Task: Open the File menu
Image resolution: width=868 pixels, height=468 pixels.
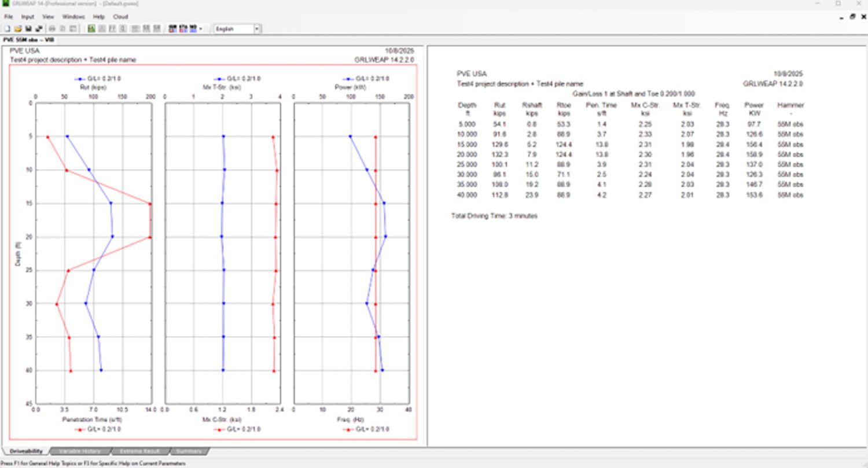Action: [8, 17]
